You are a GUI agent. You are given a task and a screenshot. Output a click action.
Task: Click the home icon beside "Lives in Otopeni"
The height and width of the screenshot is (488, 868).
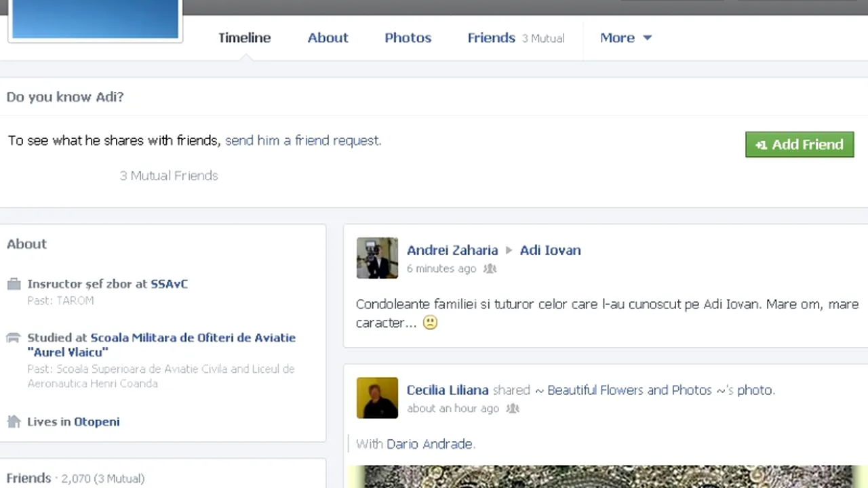pyautogui.click(x=14, y=421)
